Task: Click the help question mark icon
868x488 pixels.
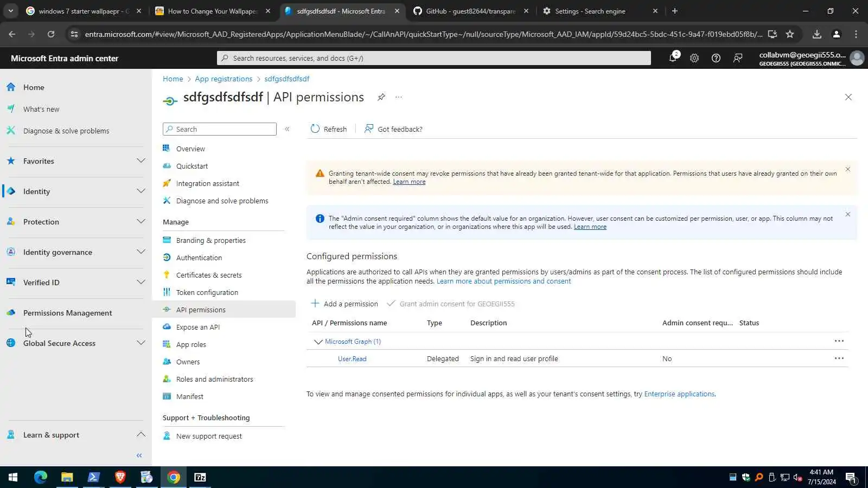Action: coord(716,58)
